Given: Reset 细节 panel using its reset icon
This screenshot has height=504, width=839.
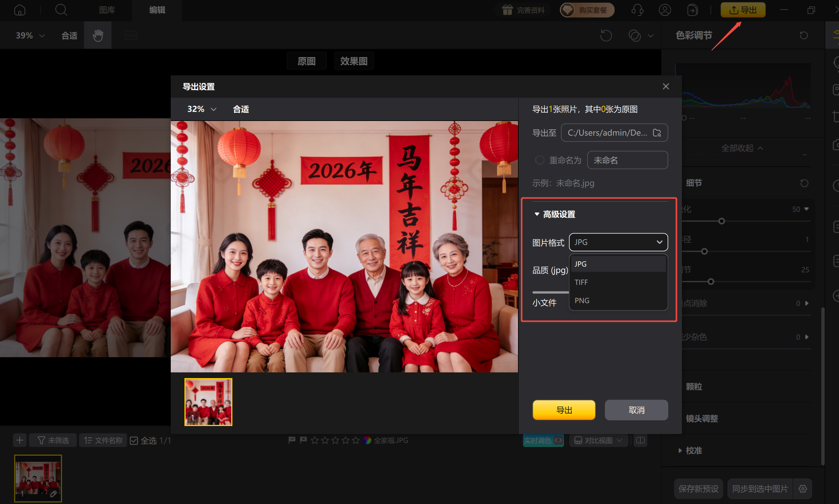Looking at the screenshot, I should pos(804,183).
